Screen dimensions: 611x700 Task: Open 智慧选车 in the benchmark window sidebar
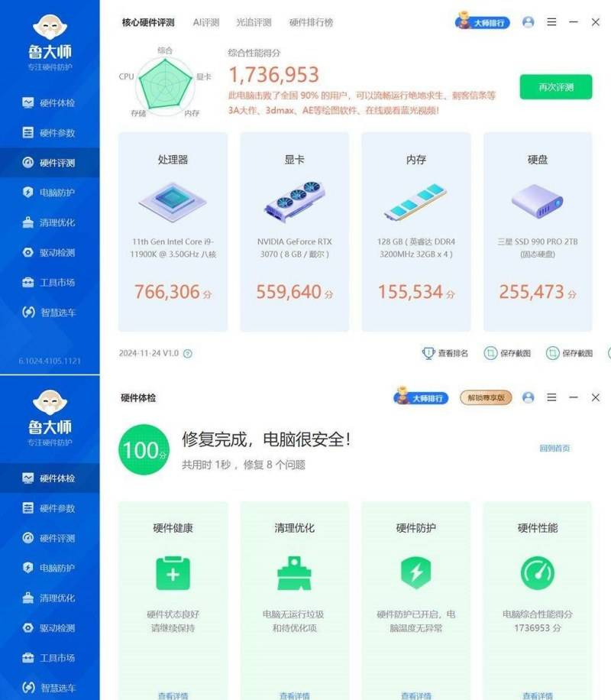(x=49, y=312)
